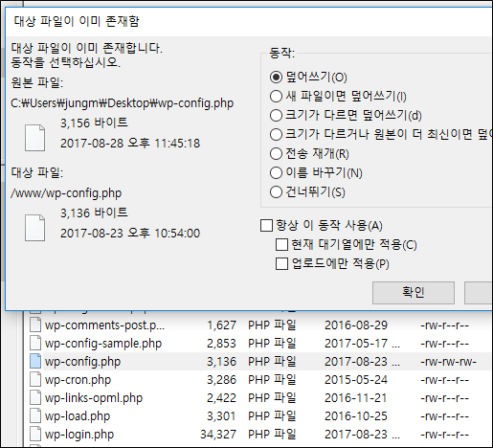Click file icon of wp-cron.php row

[x=35, y=380]
